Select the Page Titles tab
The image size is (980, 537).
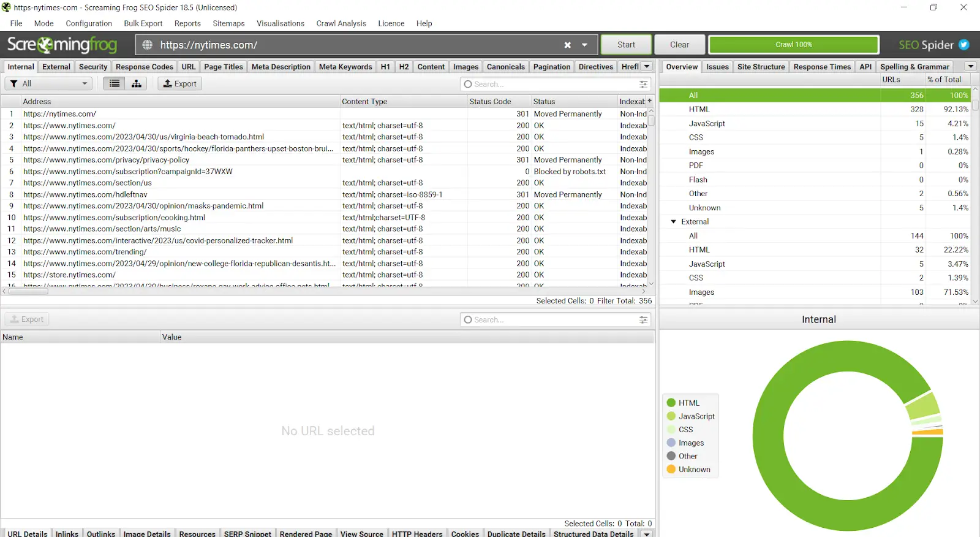[224, 67]
